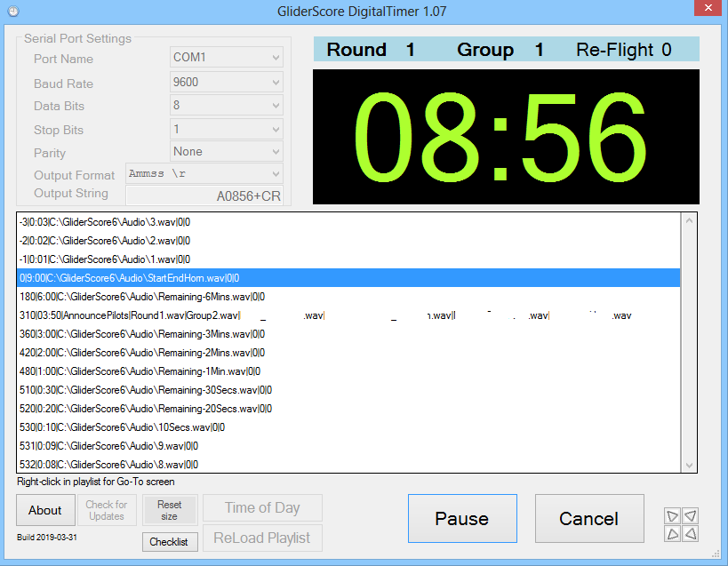Select the Remaining-3Mins.wav playlist row
The width and height of the screenshot is (728, 566).
click(x=348, y=334)
